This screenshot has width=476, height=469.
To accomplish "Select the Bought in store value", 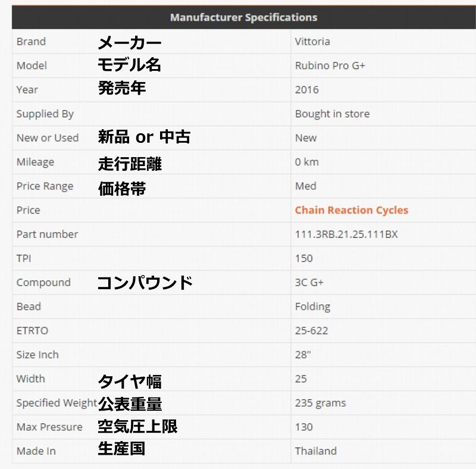I will [x=332, y=114].
